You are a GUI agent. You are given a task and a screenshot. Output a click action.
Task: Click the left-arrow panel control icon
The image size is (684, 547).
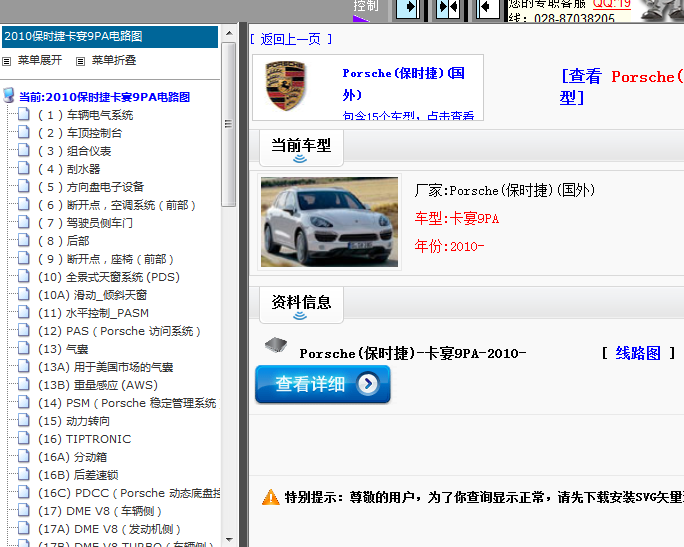point(488,8)
